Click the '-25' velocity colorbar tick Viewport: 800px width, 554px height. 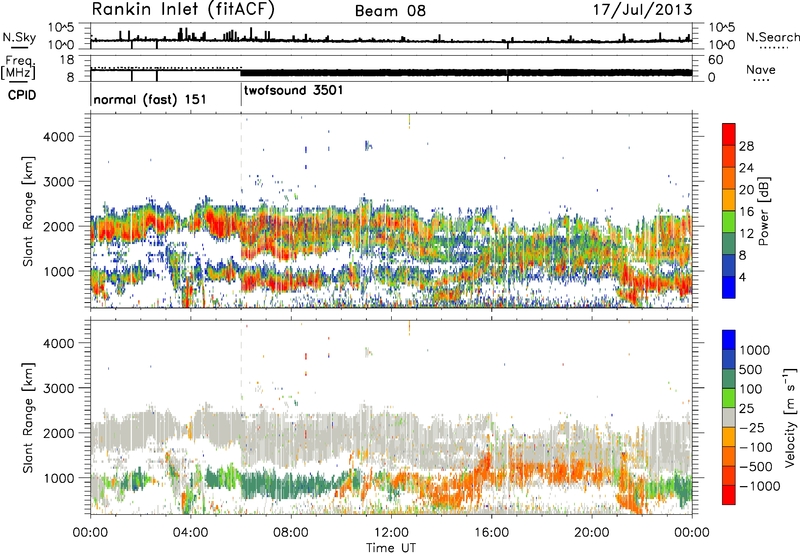click(752, 428)
